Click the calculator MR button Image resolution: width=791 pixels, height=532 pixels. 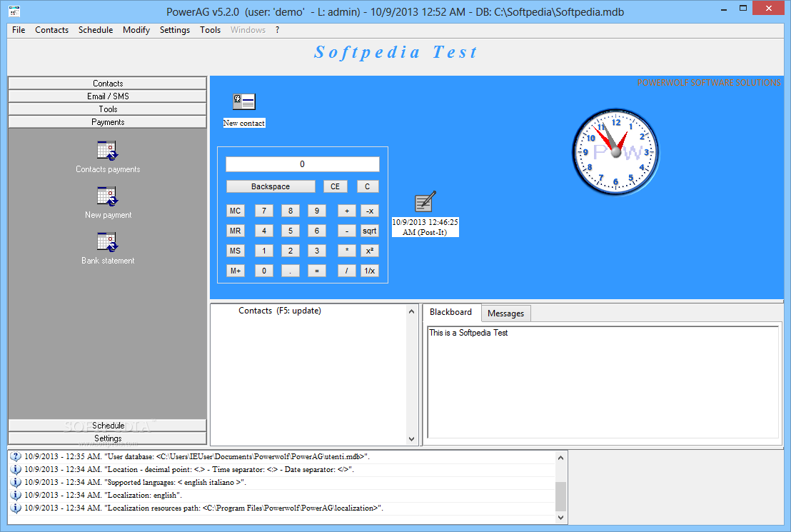(235, 231)
